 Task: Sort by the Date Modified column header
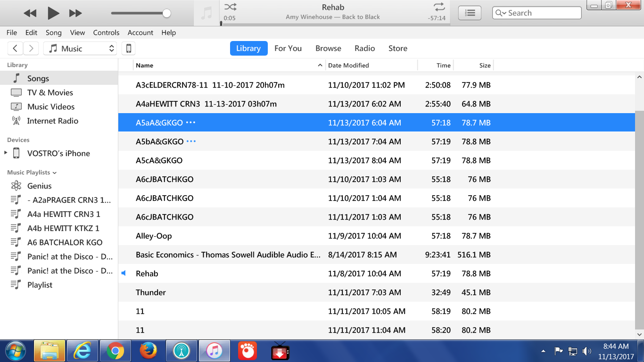pos(372,65)
